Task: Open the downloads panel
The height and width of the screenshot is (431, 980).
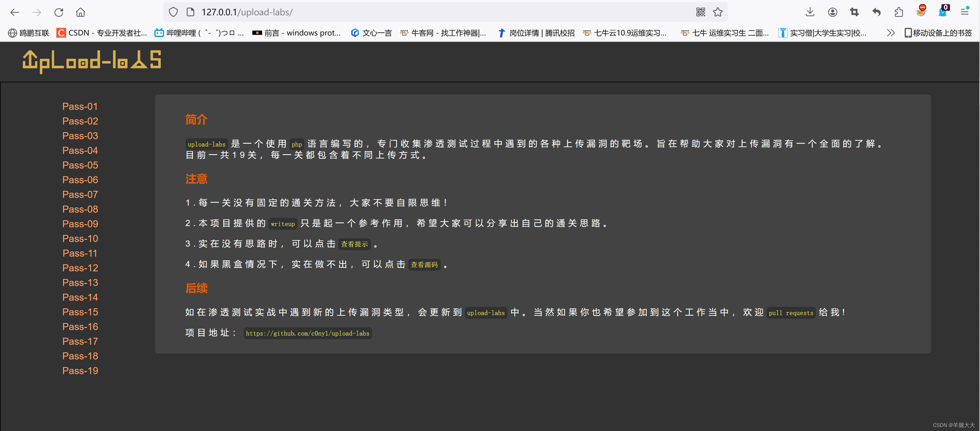Action: click(x=810, y=12)
